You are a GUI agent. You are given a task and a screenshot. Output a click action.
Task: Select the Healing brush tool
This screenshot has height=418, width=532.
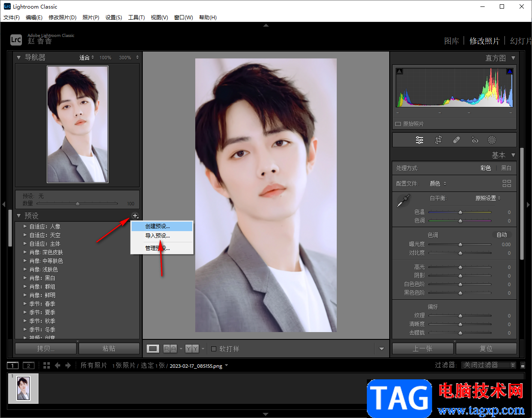456,140
